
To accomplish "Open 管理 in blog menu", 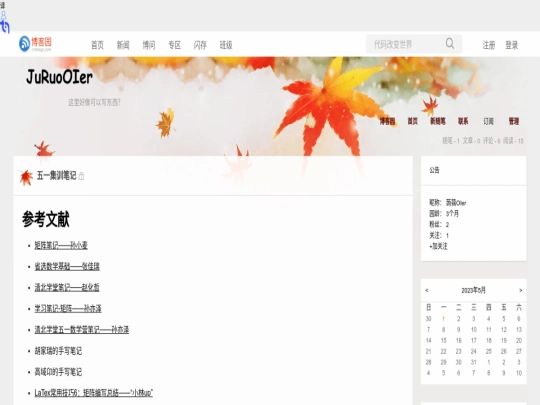I will (514, 121).
